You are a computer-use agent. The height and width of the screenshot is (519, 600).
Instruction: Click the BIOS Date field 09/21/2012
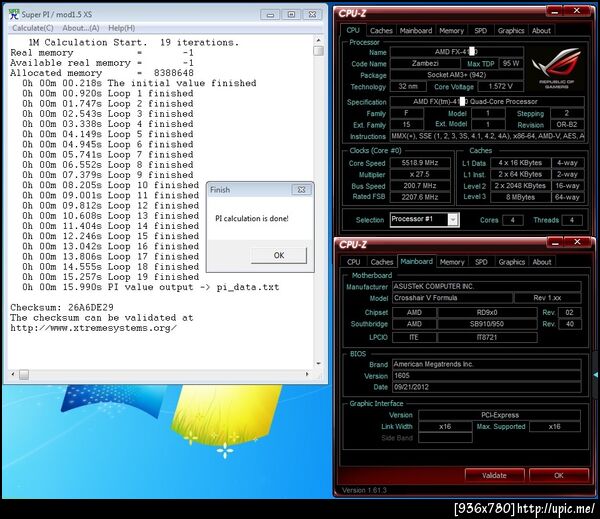[x=487, y=387]
